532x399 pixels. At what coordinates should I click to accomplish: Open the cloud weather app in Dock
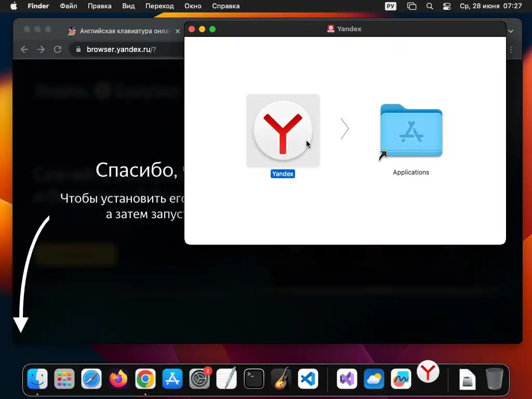pos(374,378)
